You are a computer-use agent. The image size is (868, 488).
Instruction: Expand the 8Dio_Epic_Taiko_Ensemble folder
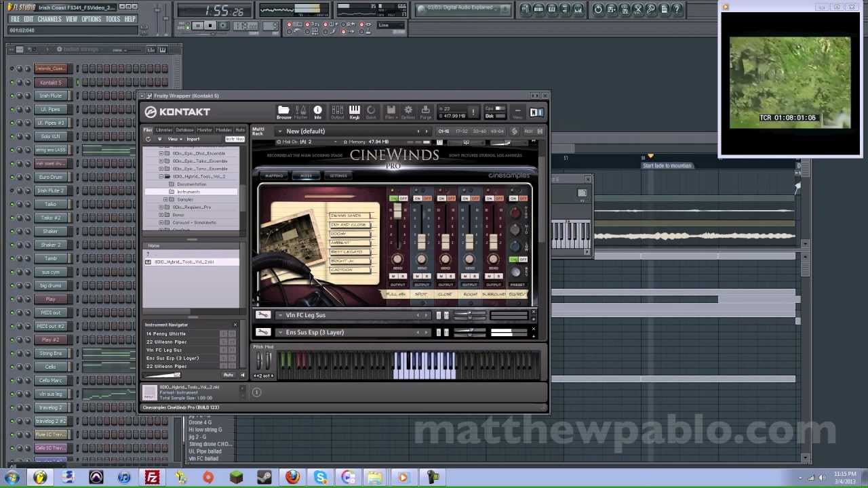161,161
